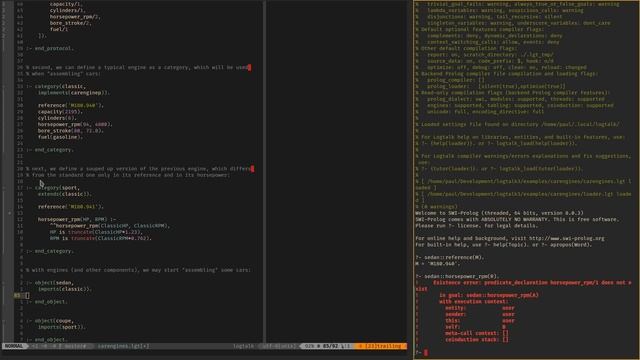The image size is (640, 360).
Task: Click the http://www.swi-prolog.org URL in terminal
Action: [x=567, y=238]
